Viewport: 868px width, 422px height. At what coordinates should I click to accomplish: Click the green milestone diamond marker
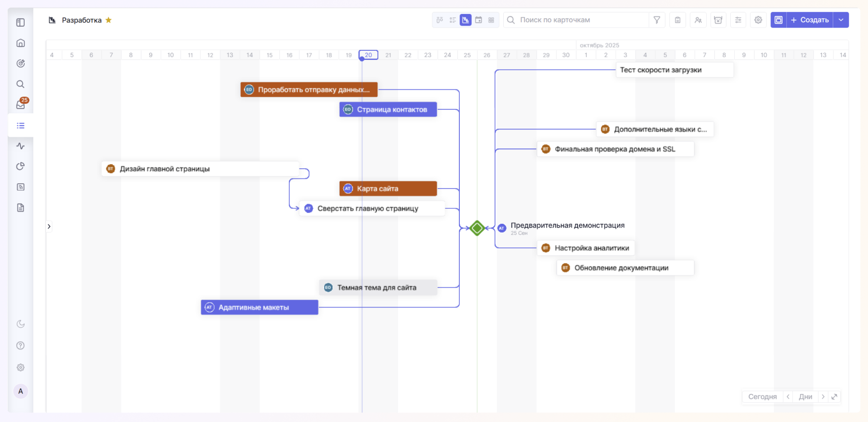click(477, 228)
